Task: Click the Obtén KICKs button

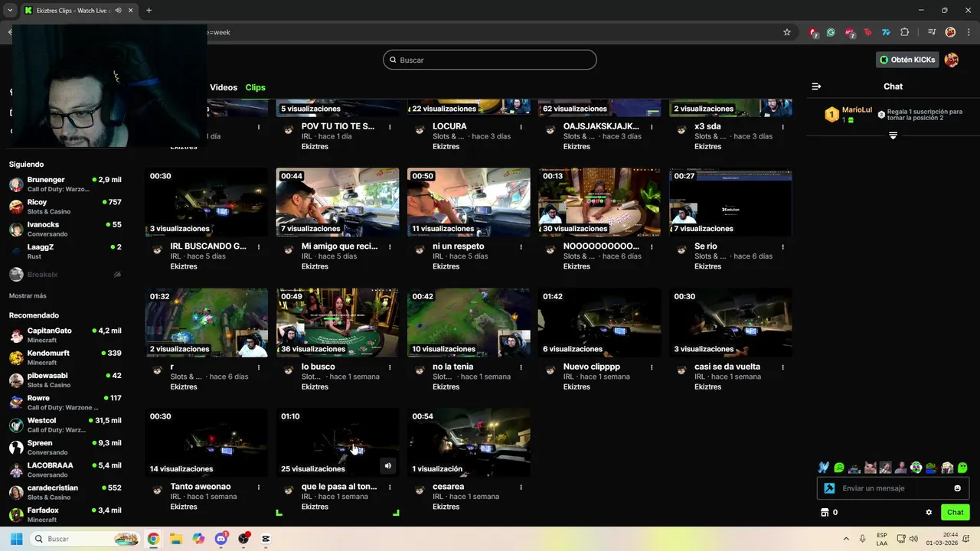Action: pyautogui.click(x=907, y=60)
